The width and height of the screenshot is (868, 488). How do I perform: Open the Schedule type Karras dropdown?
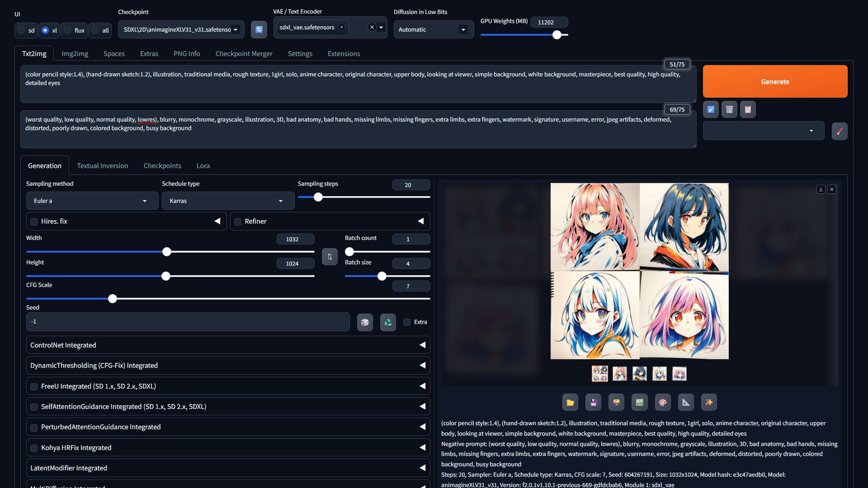(x=228, y=201)
